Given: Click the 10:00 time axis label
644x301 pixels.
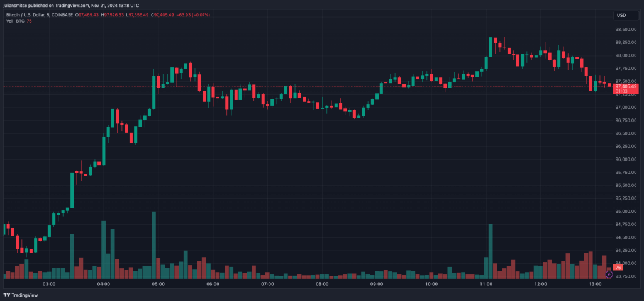Looking at the screenshot, I should pyautogui.click(x=431, y=284).
